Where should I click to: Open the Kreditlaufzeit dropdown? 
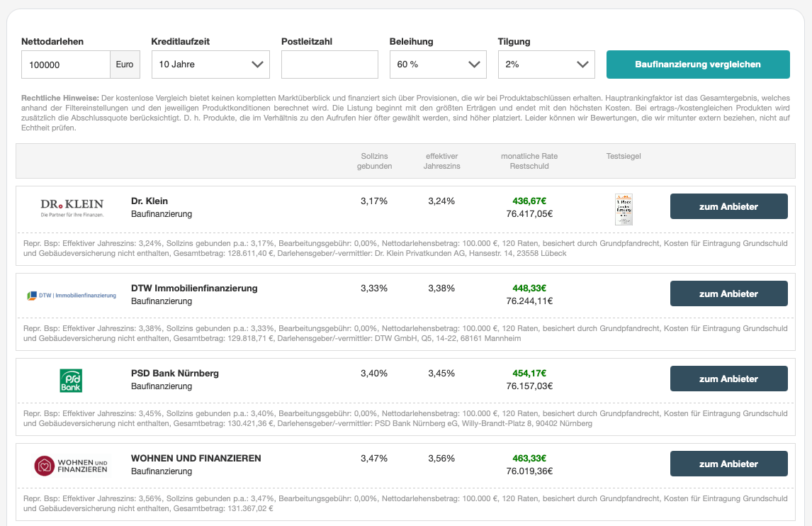click(x=210, y=65)
